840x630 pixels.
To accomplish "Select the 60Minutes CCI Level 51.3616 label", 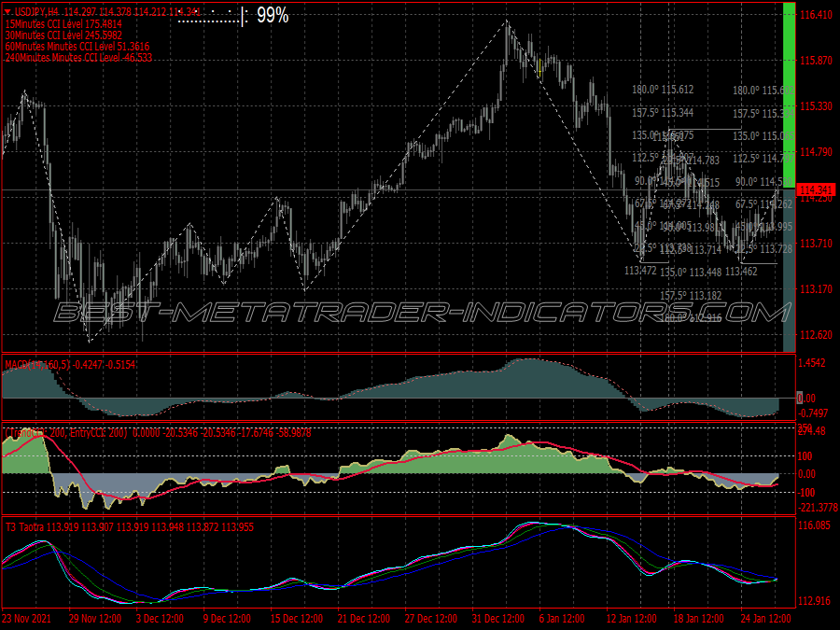I will coord(77,47).
